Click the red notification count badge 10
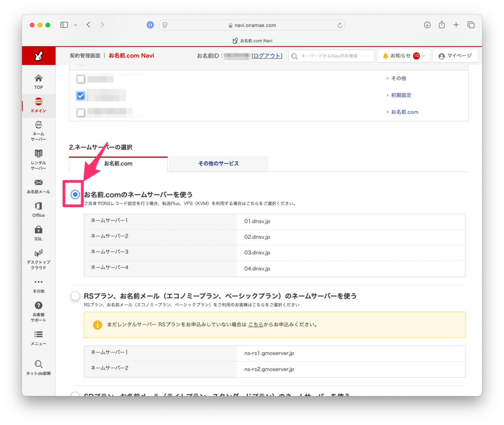This screenshot has height=425, width=504. (416, 56)
